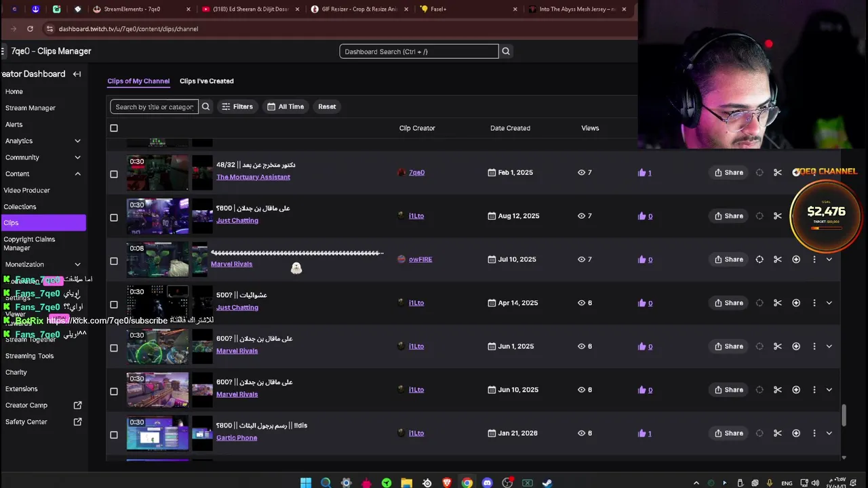Check the box for the Apr 14, 2025 clip

[114, 304]
